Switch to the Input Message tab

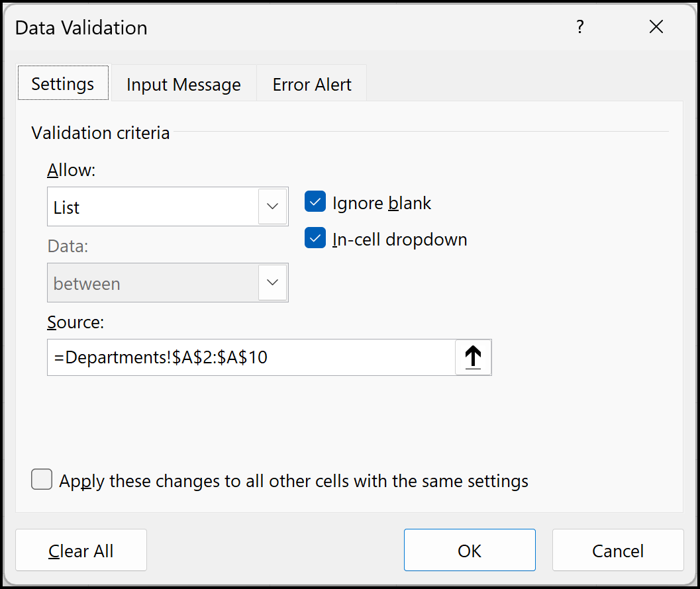click(x=183, y=84)
